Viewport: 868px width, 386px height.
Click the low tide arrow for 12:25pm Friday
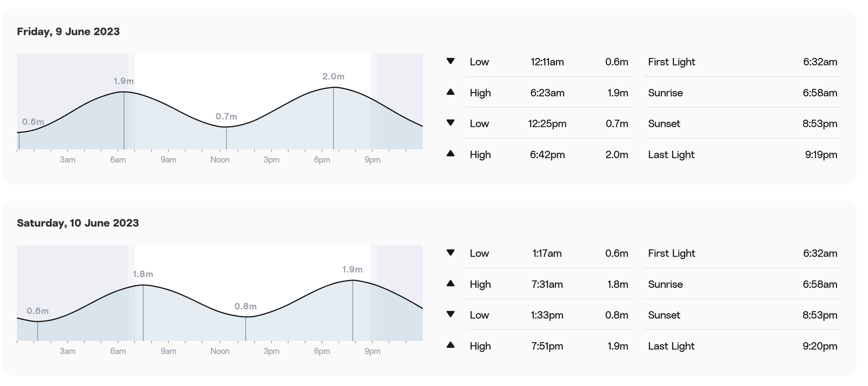451,123
